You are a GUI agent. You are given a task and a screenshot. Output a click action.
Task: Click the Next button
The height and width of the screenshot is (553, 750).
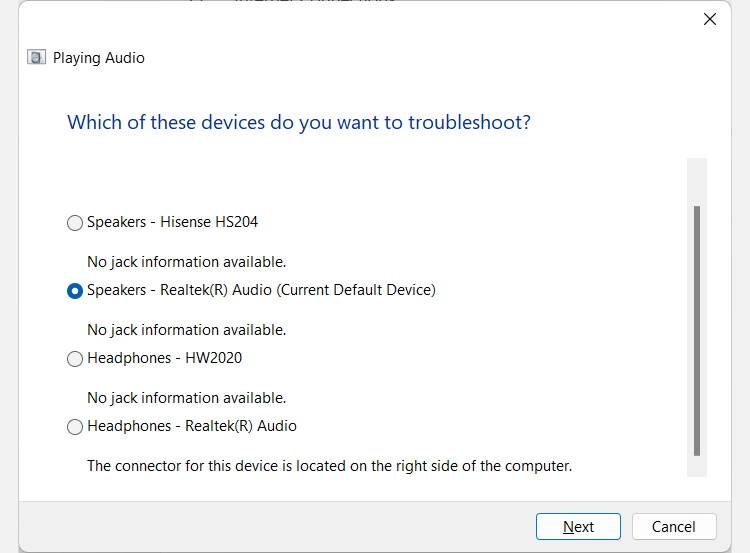point(578,527)
